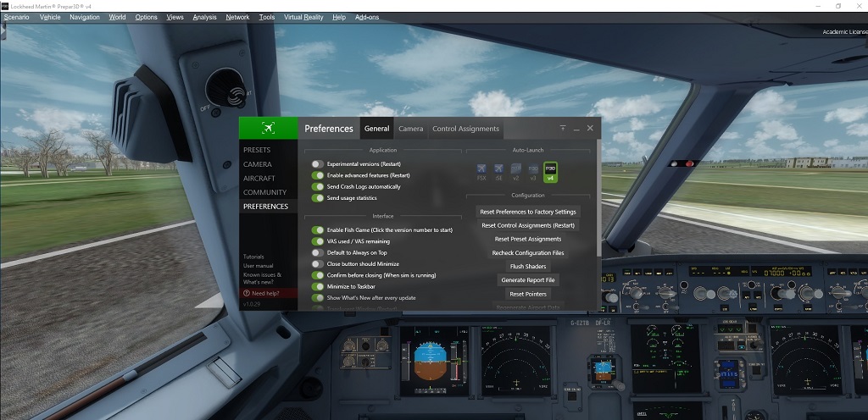Open the Analysis menu

[x=205, y=17]
